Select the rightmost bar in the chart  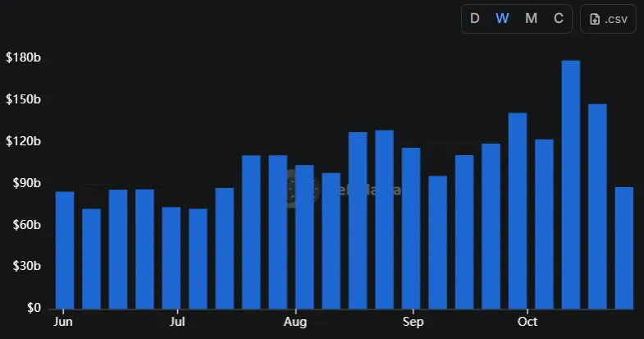[x=623, y=248]
